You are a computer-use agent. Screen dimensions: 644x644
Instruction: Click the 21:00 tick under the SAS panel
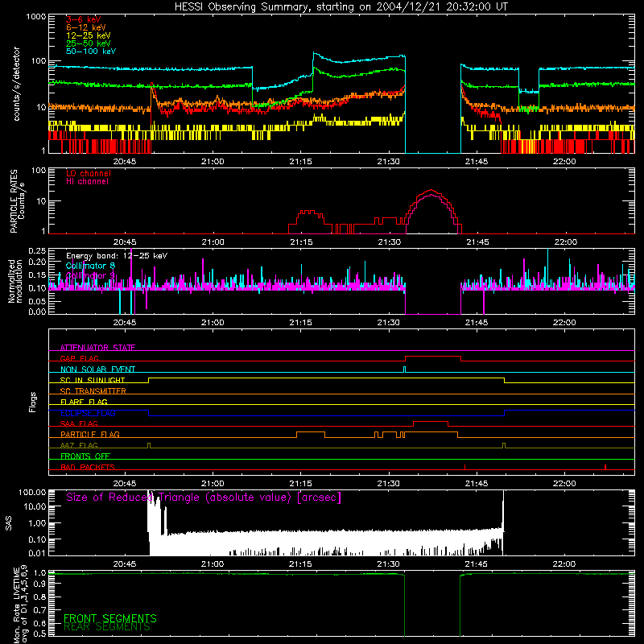tap(213, 564)
